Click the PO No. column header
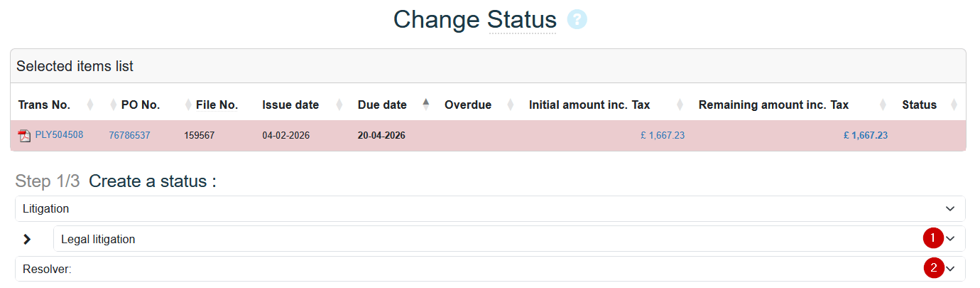 141,105
